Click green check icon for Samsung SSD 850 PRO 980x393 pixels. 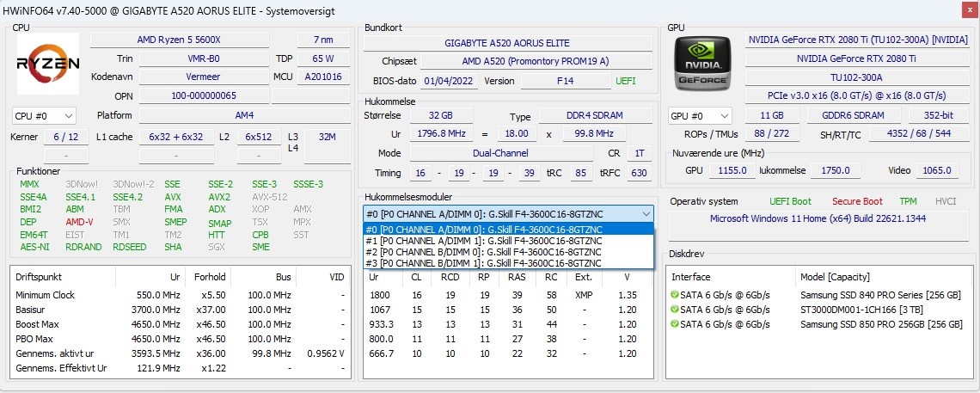click(x=674, y=324)
